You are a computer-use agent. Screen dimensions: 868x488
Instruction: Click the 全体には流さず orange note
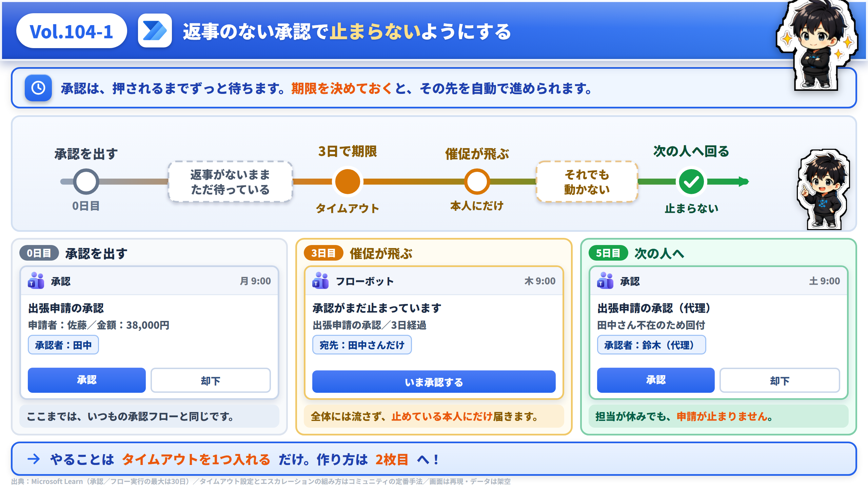click(434, 416)
